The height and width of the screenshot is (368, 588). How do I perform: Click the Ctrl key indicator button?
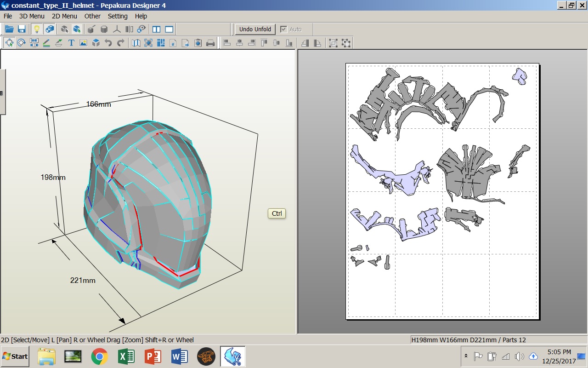[x=277, y=213]
